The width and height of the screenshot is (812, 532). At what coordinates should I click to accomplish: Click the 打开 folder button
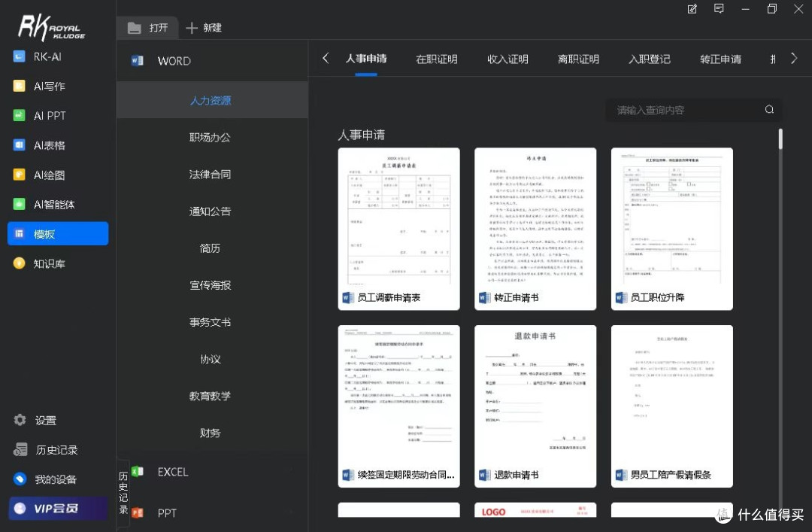click(147, 28)
